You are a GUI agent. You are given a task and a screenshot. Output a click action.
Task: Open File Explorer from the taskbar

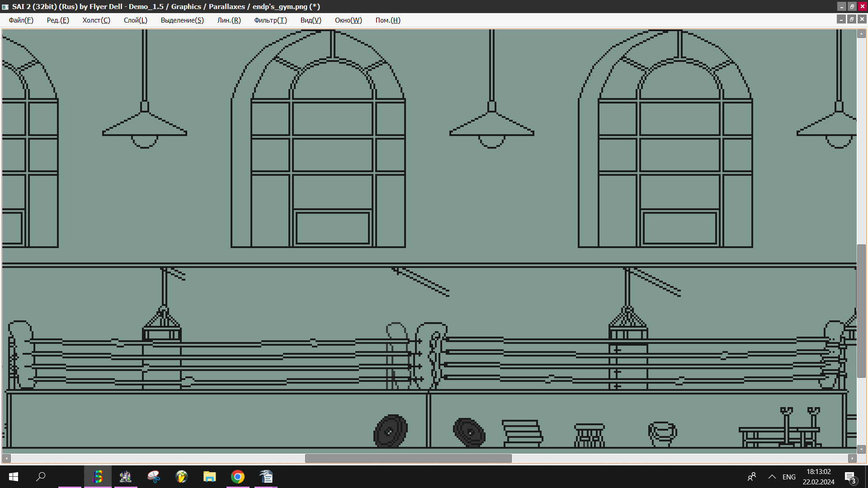(x=209, y=477)
